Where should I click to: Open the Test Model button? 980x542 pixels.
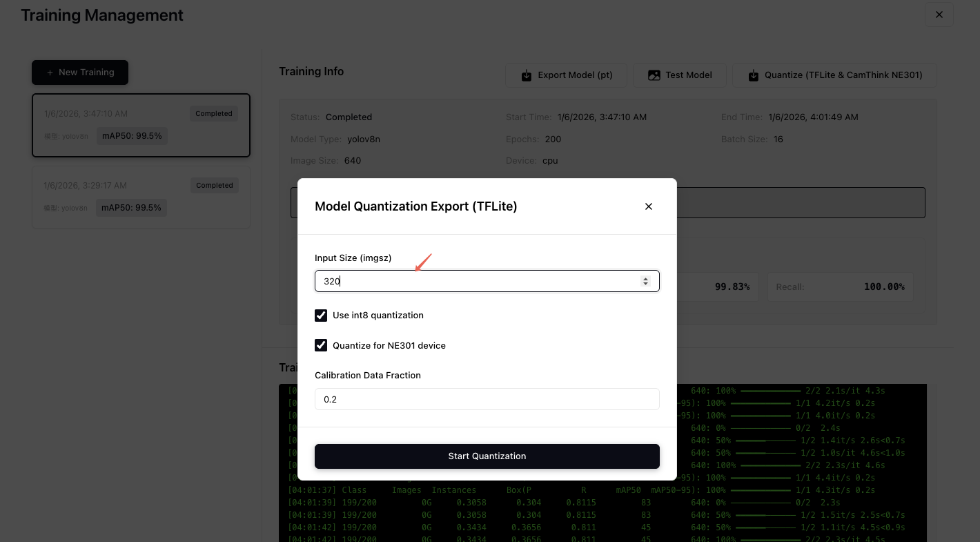pos(679,75)
